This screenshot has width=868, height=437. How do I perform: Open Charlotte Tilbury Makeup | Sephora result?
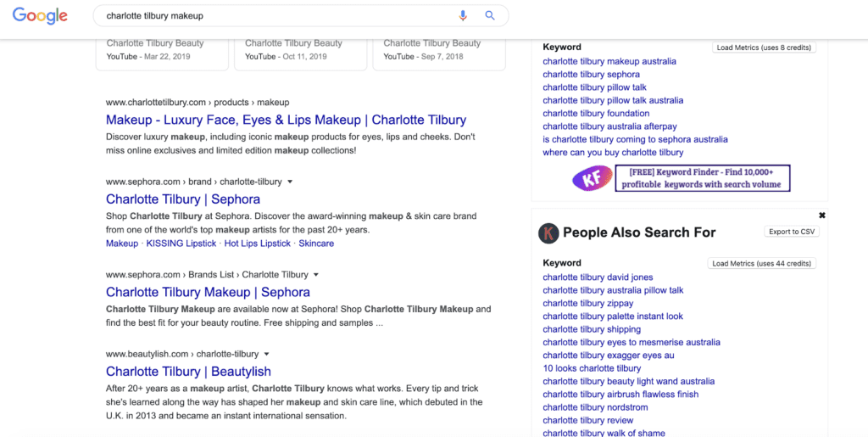[x=209, y=292]
